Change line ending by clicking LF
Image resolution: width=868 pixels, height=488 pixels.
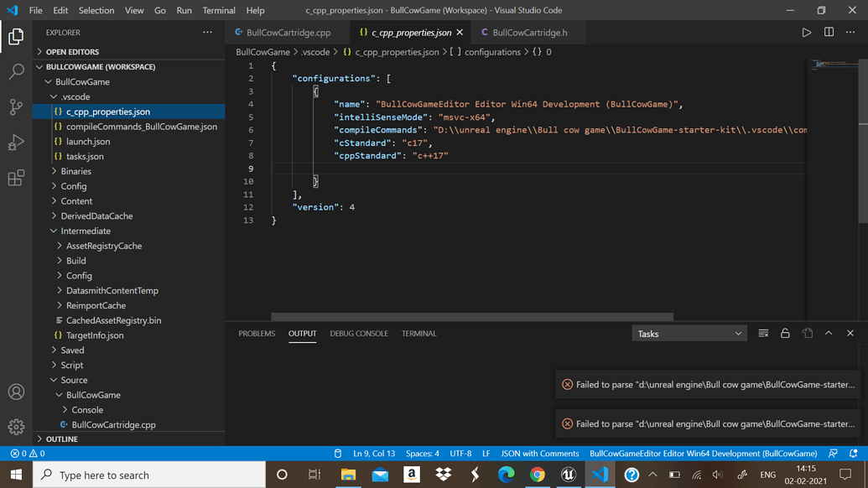pyautogui.click(x=486, y=453)
